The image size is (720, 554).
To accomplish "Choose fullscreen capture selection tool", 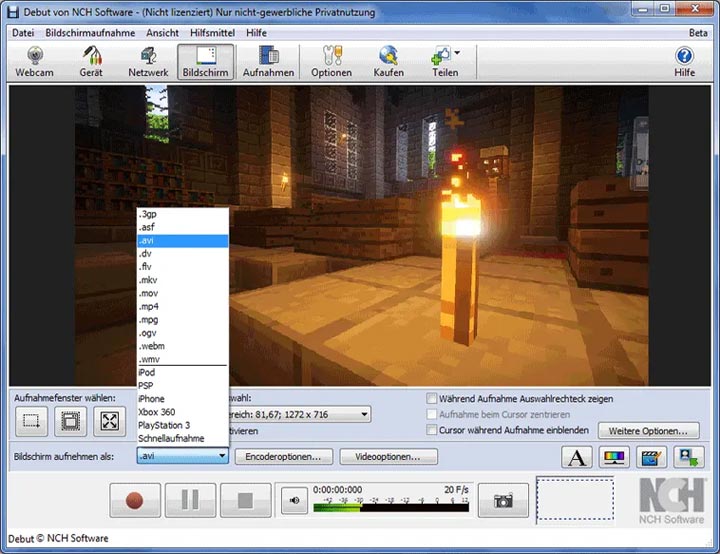I will pyautogui.click(x=110, y=421).
